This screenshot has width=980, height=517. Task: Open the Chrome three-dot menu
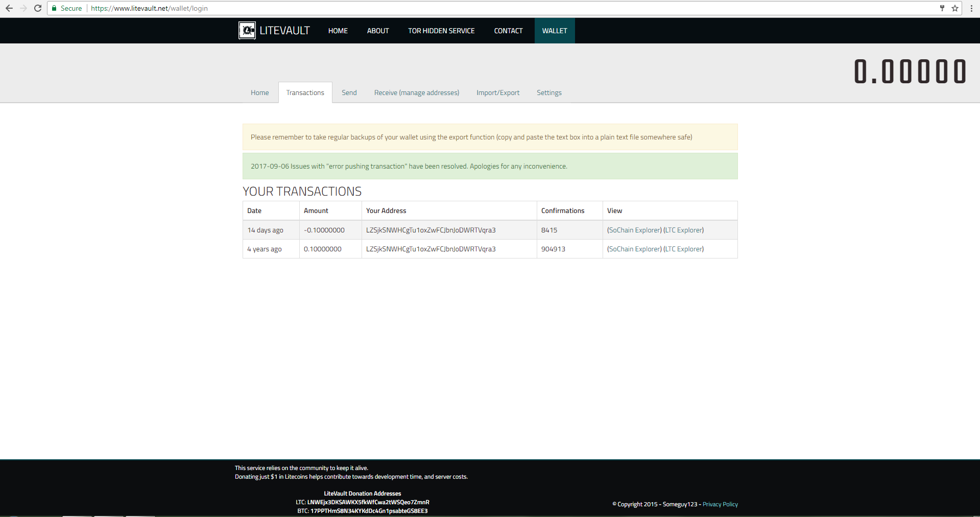[971, 8]
